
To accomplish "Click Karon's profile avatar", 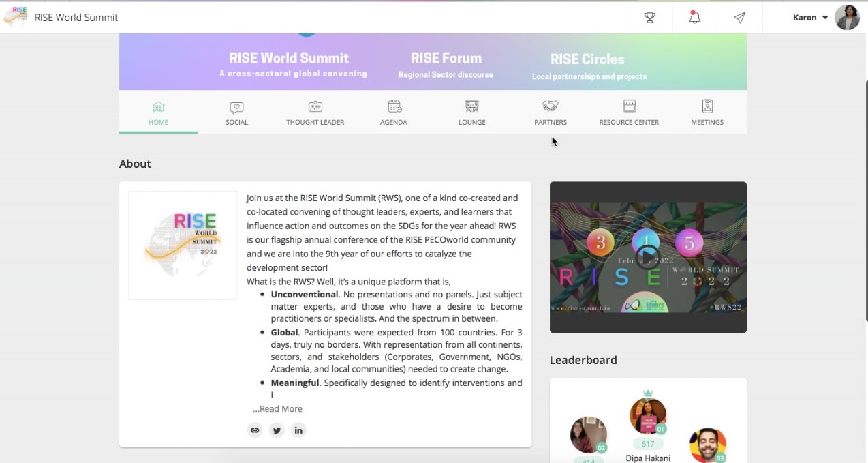I will (x=847, y=18).
